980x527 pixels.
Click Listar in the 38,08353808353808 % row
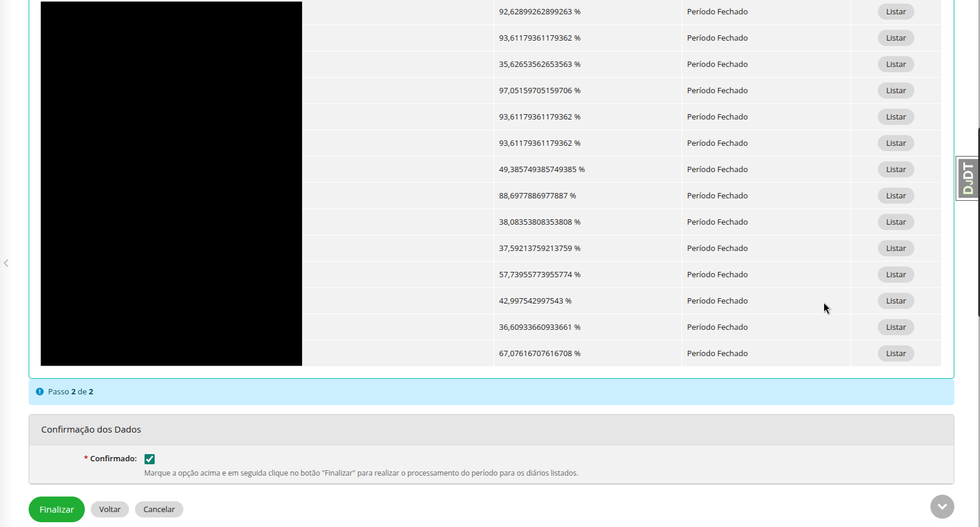click(896, 222)
